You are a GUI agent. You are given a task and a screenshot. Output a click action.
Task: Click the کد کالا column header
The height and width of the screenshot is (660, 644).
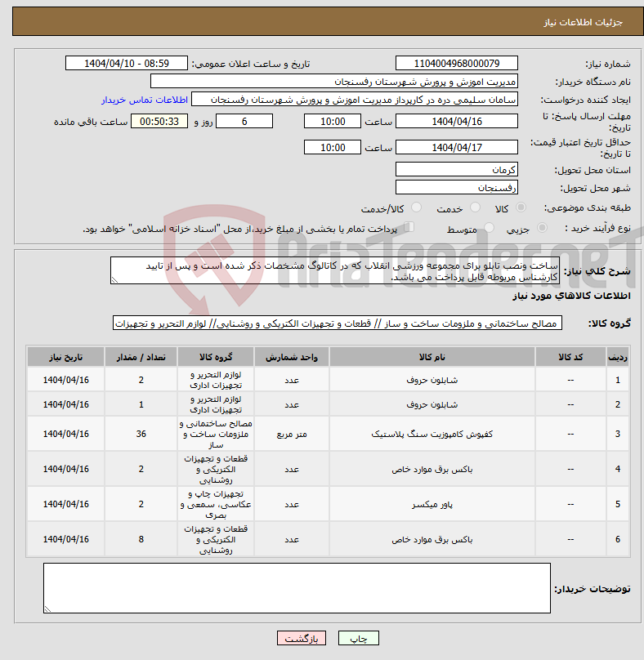(x=570, y=357)
